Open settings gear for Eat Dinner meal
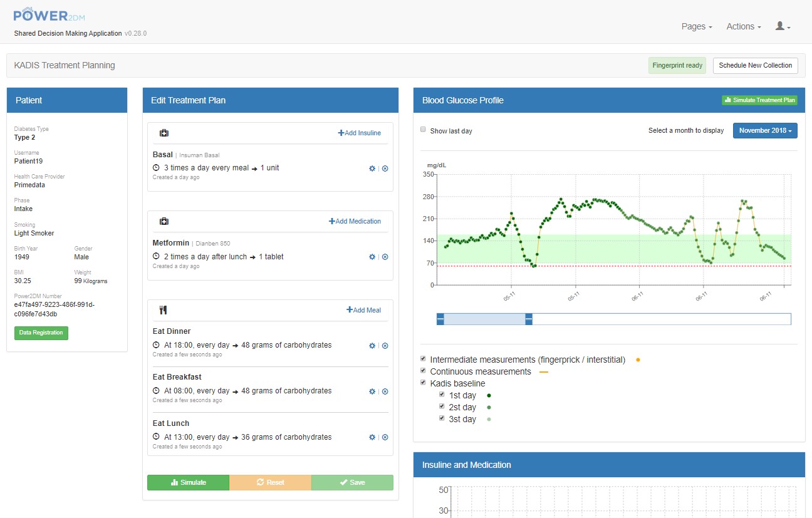 pyautogui.click(x=372, y=346)
